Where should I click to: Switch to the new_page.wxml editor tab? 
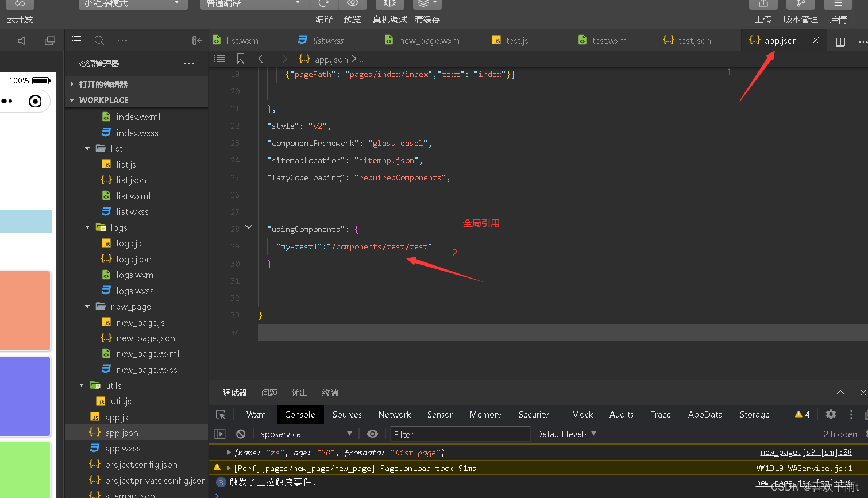coord(429,40)
